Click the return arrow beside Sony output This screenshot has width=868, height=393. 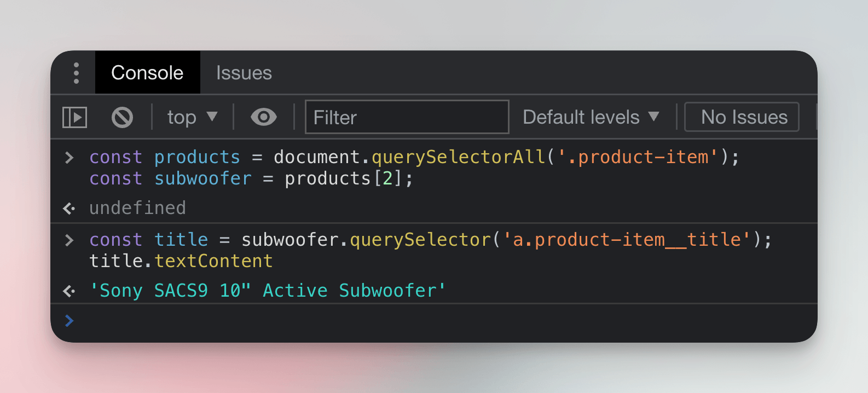[x=69, y=291]
